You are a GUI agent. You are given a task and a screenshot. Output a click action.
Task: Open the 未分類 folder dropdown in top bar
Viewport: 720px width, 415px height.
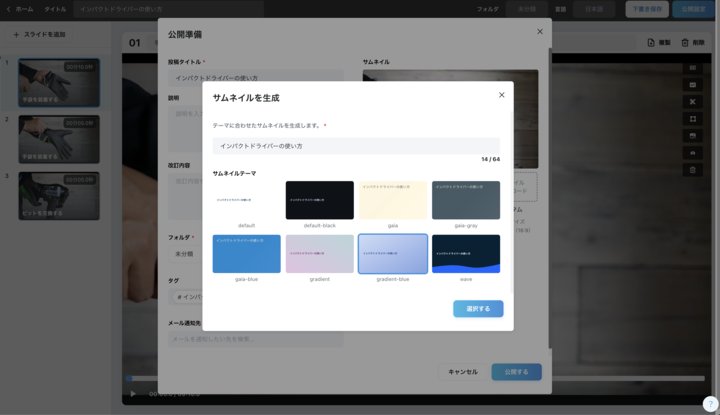click(527, 9)
